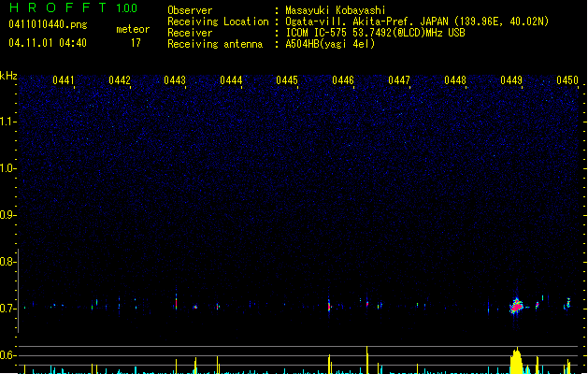
Task: Click receiver ICOM IC-575 frequency text
Action: [x=375, y=33]
